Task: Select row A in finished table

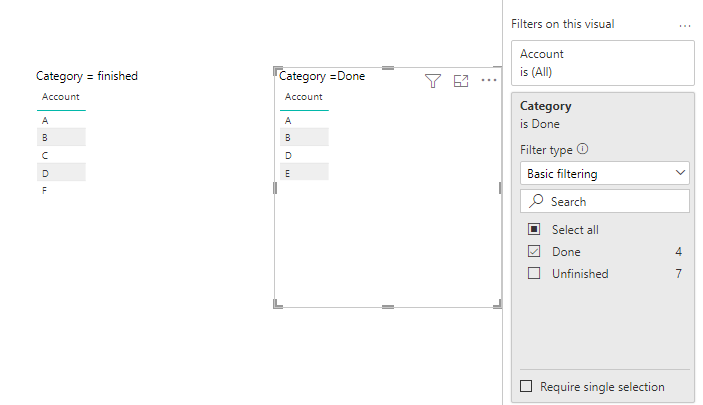Action: click(x=61, y=120)
